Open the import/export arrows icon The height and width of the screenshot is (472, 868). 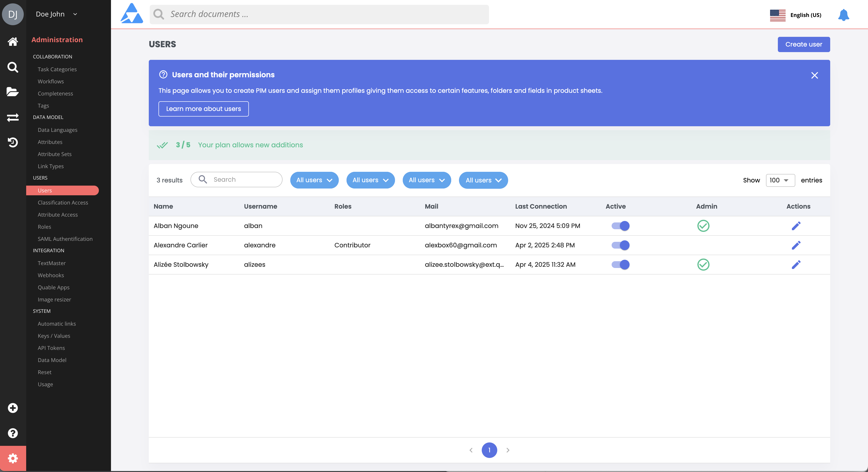pos(13,117)
